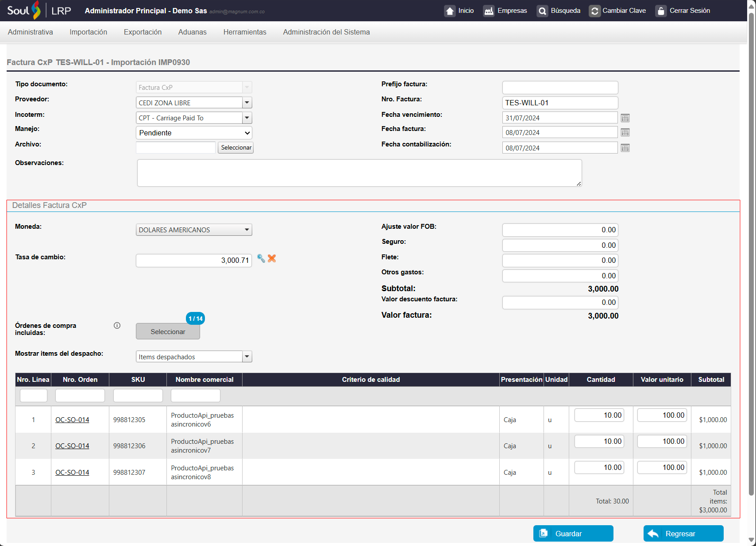Viewport: 756px width, 546px height.
Task: Click the info icon beside Órdenes de compra
Action: [x=117, y=326]
